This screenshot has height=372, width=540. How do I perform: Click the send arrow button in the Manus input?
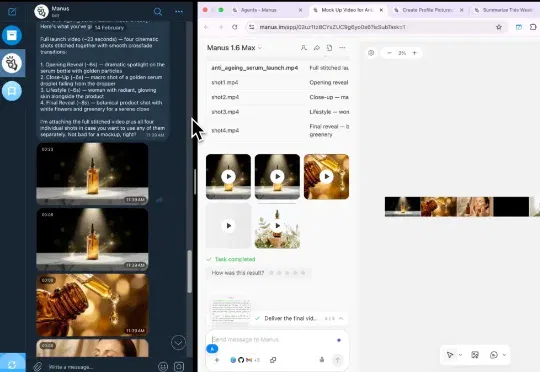(x=338, y=360)
